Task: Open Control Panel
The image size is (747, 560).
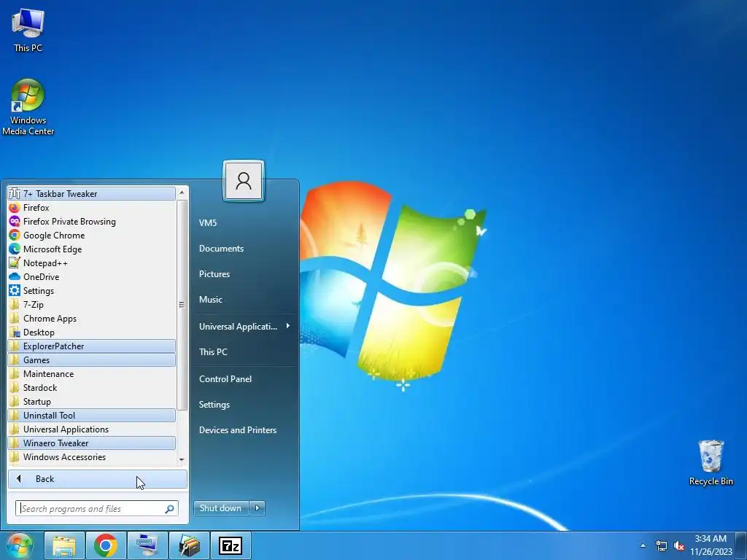Action: tap(243, 379)
